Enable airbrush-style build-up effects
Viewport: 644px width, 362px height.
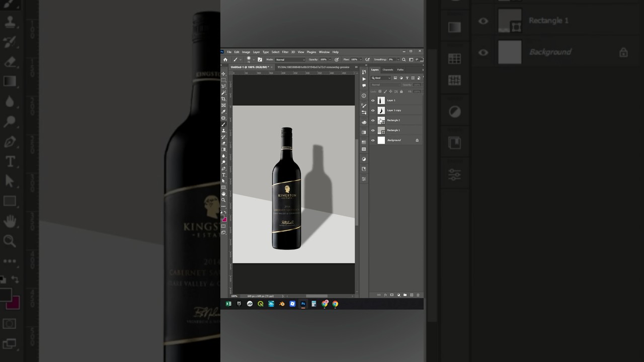367,59
